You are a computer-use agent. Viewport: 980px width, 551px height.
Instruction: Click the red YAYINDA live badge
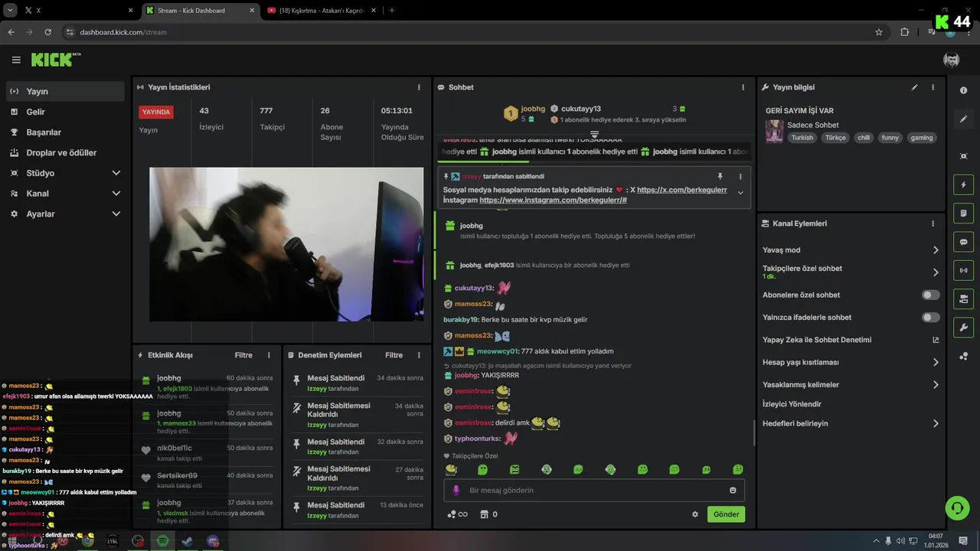coord(156,112)
